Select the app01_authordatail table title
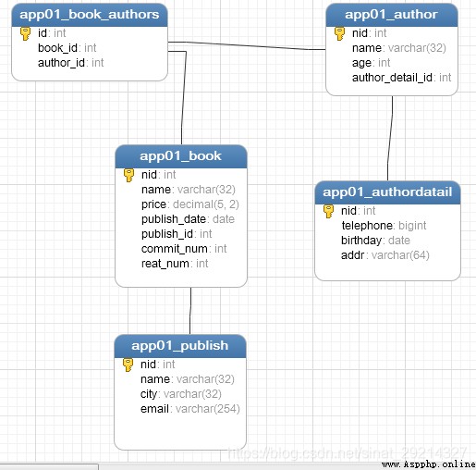 pos(387,192)
